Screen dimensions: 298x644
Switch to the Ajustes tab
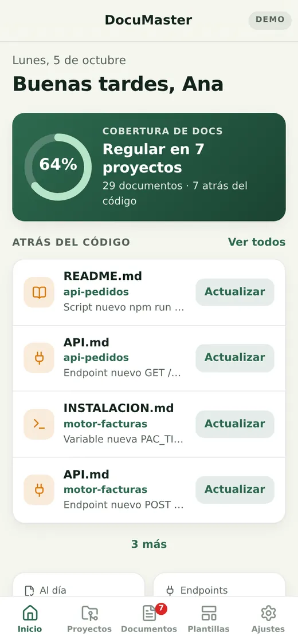coord(268,619)
